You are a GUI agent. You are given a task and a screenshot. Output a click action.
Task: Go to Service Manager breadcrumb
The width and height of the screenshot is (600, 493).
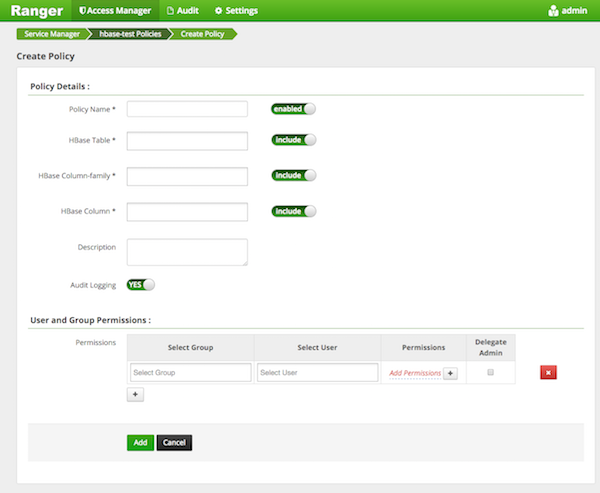[51, 34]
